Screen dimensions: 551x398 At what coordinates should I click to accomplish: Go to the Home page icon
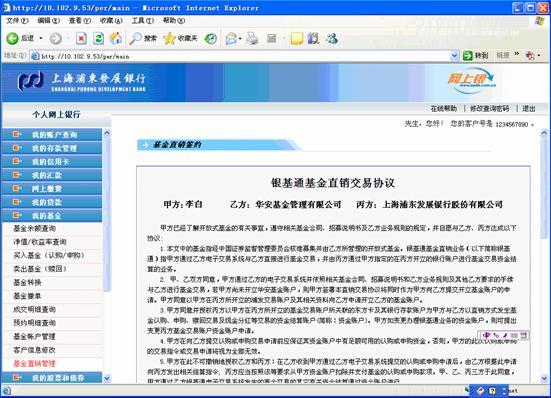click(x=116, y=38)
